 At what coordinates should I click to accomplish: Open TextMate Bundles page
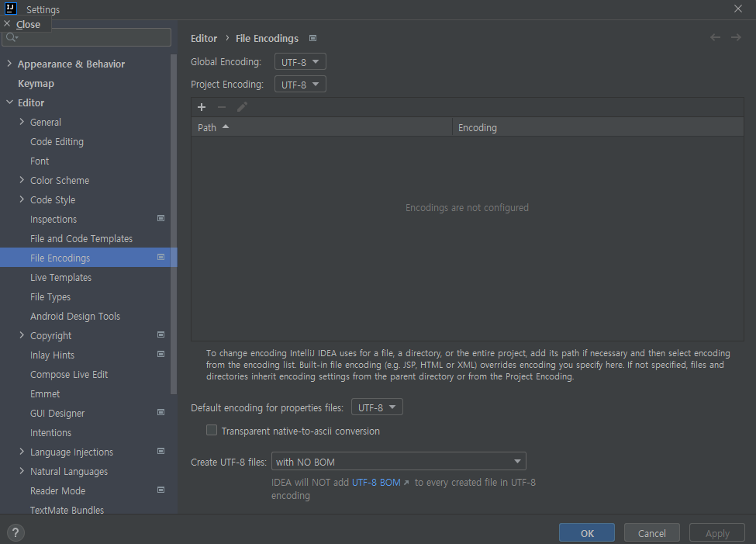point(67,510)
